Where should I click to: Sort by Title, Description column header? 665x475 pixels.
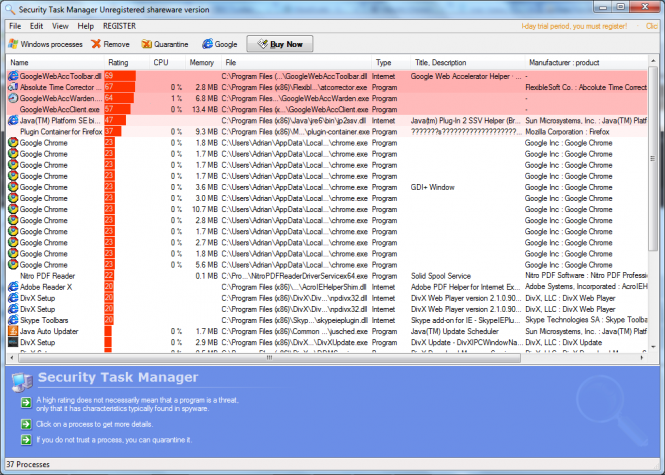coord(468,63)
